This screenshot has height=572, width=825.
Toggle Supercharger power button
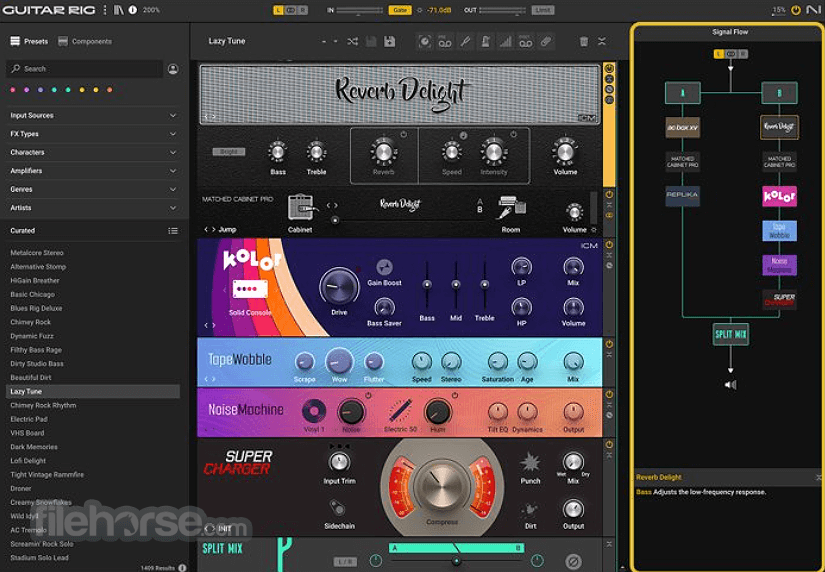point(609,445)
